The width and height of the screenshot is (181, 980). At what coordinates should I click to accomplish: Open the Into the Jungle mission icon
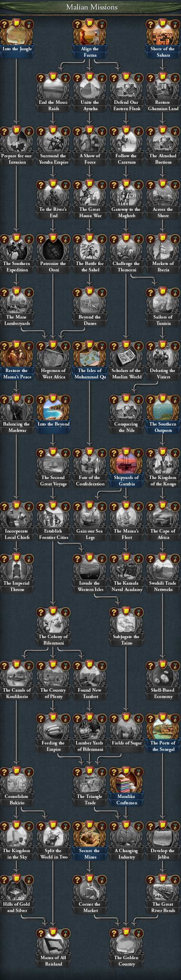(x=17, y=33)
